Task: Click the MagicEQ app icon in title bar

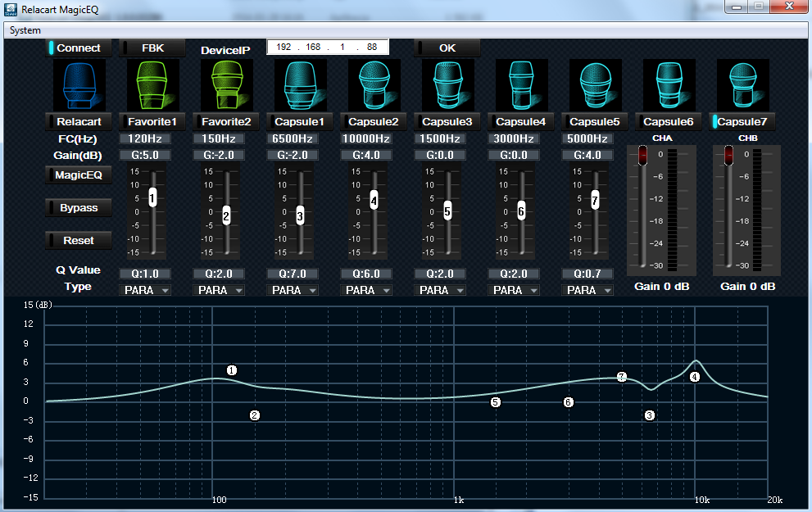Action: click(11, 9)
